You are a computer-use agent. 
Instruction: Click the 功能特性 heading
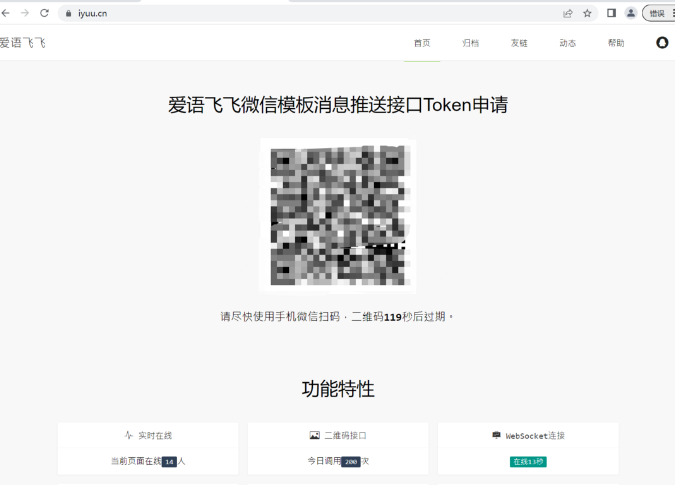(338, 389)
